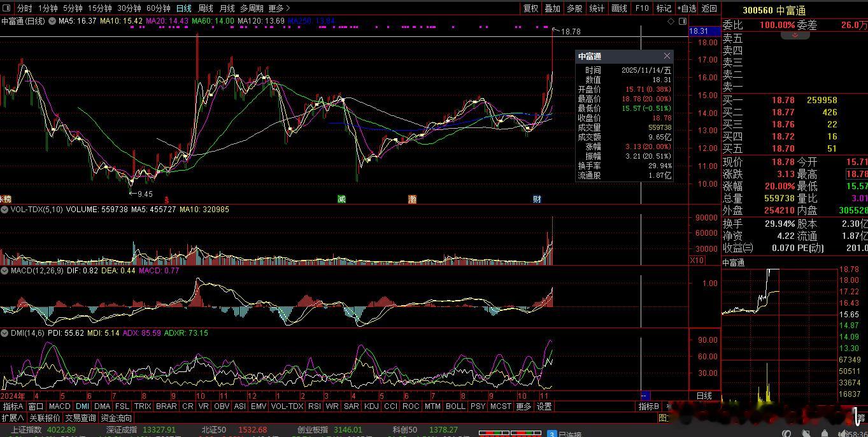
Task: Click the 财 financial event marker
Action: [537, 199]
